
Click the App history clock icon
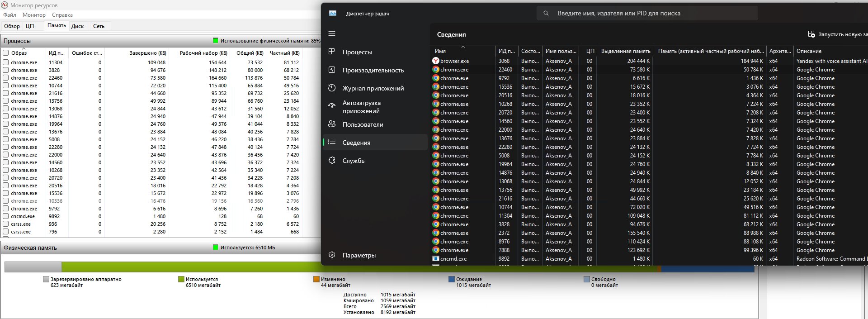pos(332,88)
